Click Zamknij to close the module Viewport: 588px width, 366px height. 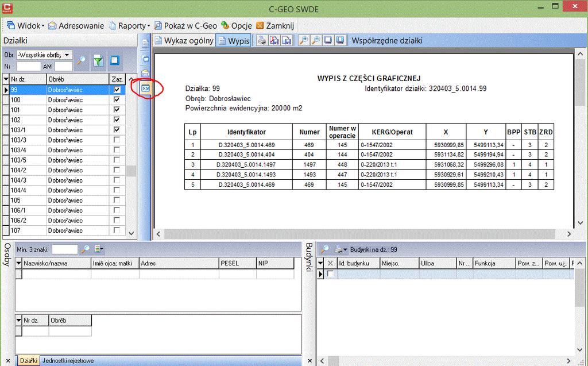tap(275, 25)
